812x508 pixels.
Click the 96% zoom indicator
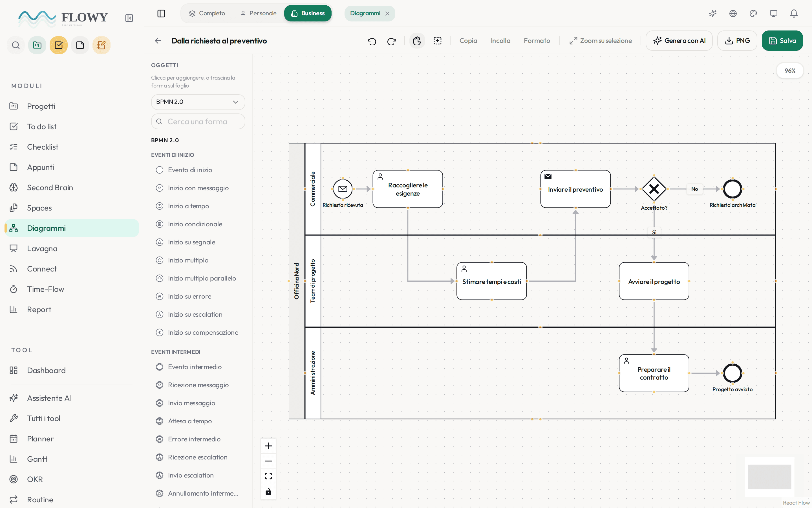[x=790, y=71]
